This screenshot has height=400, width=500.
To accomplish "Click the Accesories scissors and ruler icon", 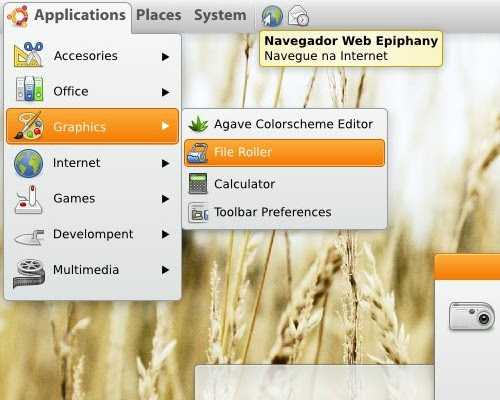I will [29, 55].
